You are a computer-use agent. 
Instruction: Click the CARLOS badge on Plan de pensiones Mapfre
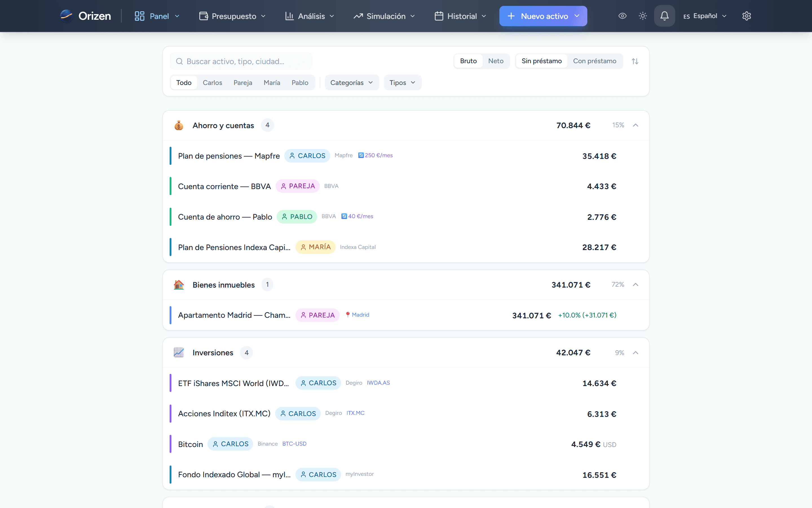pyautogui.click(x=307, y=156)
